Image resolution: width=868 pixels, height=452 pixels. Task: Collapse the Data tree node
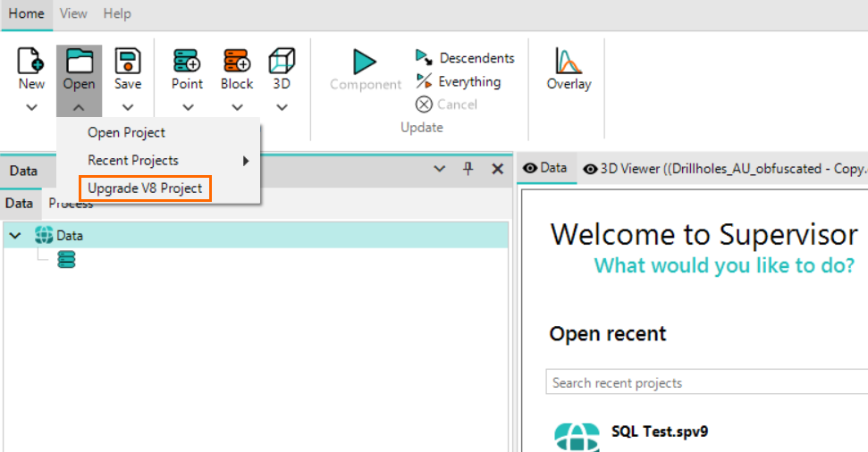click(15, 236)
